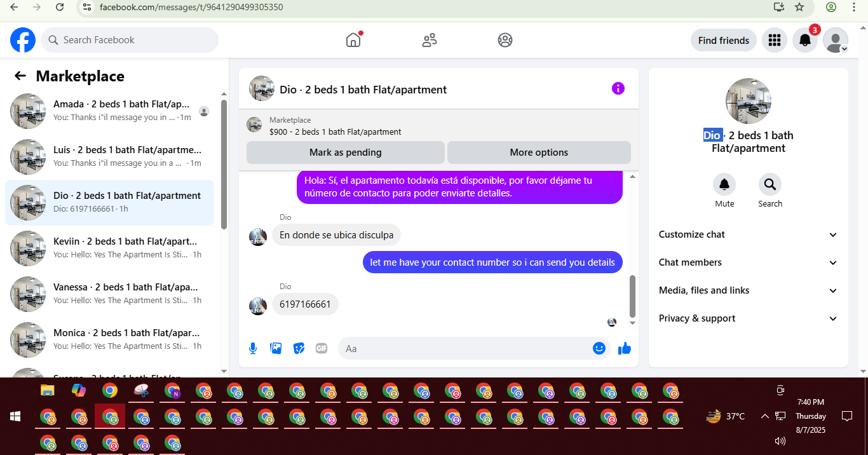Screen dimensions: 868x455
Task: Click the large listing photo in right panel
Action: pos(749,101)
